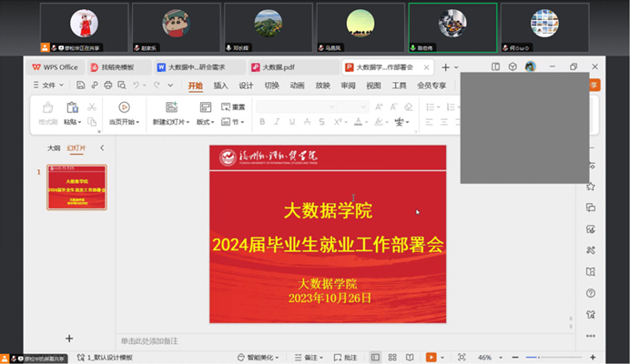Switch to 大纲 outline panel
The height and width of the screenshot is (364, 630).
point(54,147)
